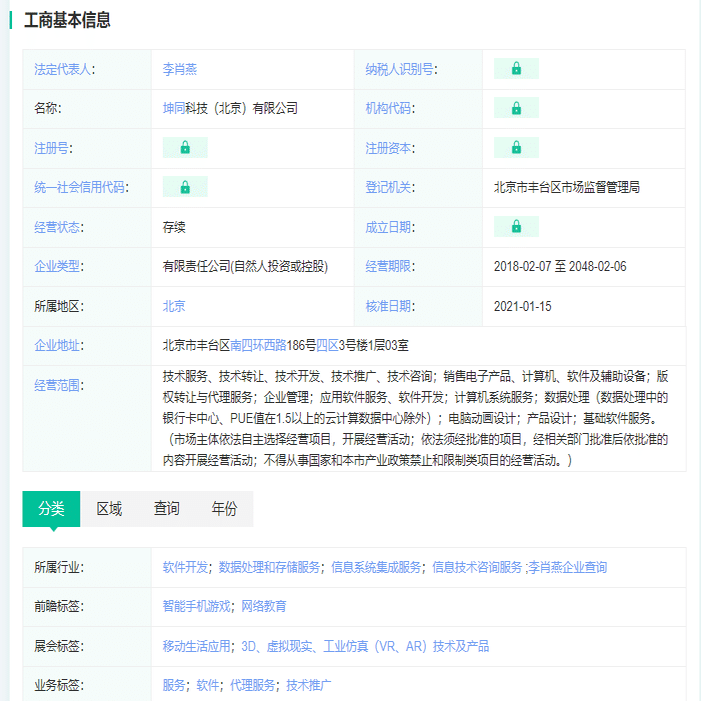Click the 注册资本 label link
This screenshot has height=701, width=701.
[x=388, y=148]
